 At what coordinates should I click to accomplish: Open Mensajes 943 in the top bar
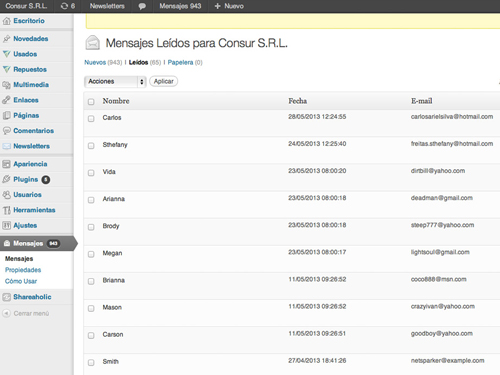180,6
